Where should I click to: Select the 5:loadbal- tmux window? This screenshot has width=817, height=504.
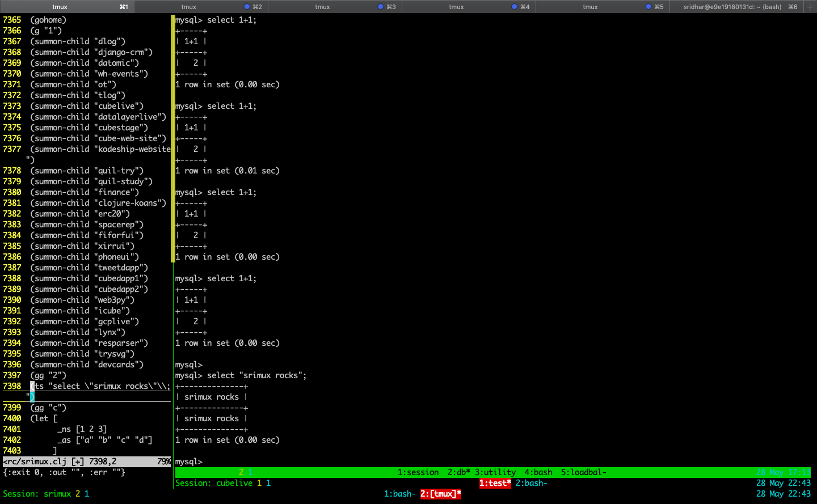(584, 472)
